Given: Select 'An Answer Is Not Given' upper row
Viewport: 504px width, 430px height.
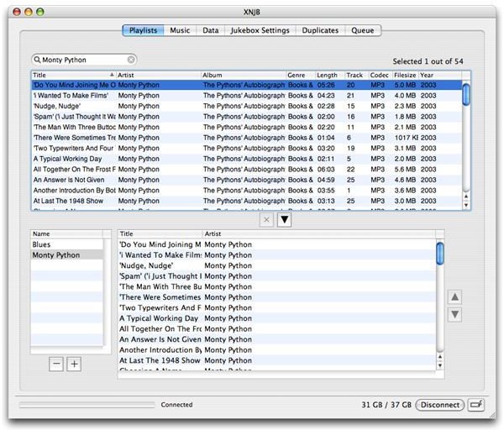Looking at the screenshot, I should [x=246, y=180].
